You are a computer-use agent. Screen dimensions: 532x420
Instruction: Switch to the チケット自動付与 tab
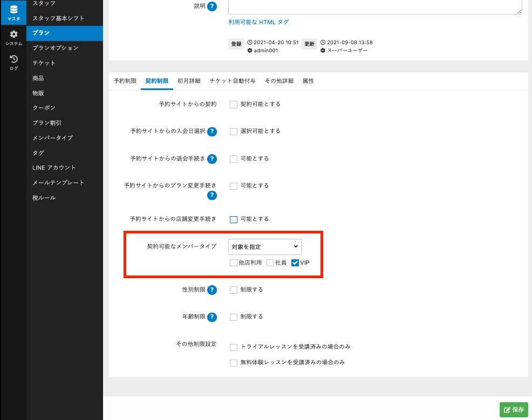click(233, 81)
